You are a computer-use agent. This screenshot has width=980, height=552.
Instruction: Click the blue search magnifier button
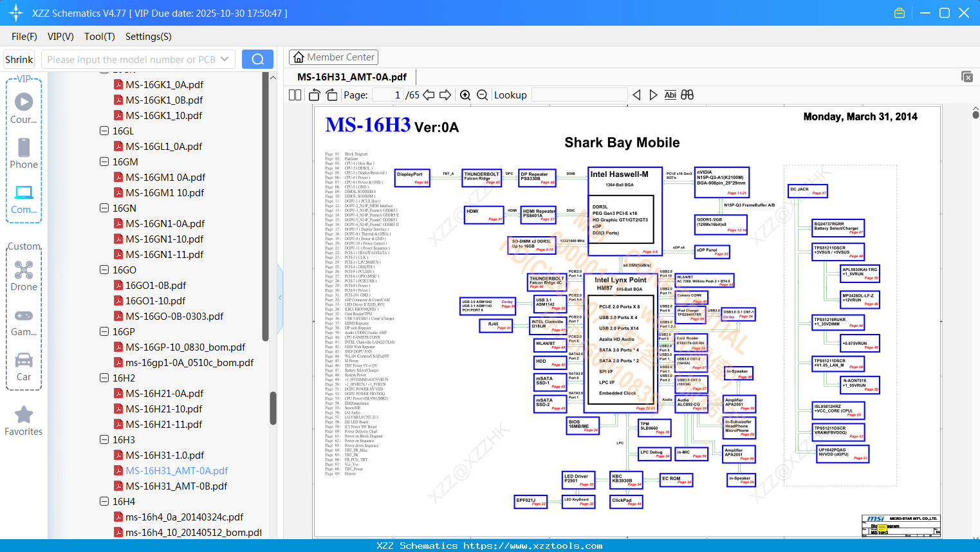click(x=257, y=59)
